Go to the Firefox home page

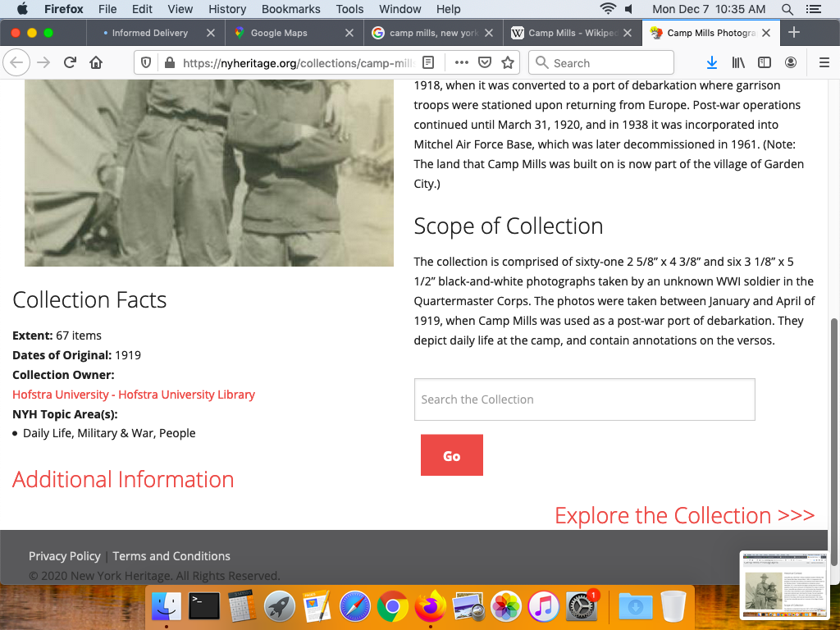[x=96, y=63]
